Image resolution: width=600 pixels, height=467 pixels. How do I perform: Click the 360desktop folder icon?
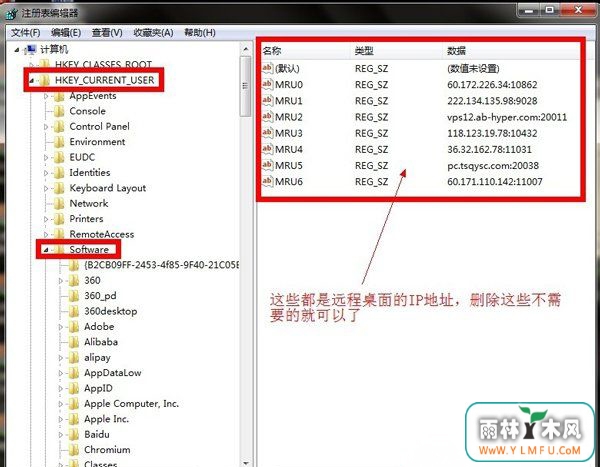point(74,311)
